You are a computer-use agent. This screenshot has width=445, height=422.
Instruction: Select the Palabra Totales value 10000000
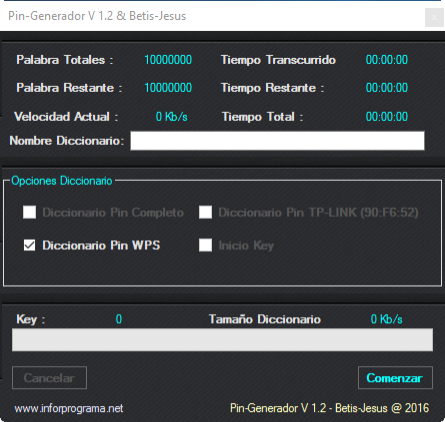point(168,60)
